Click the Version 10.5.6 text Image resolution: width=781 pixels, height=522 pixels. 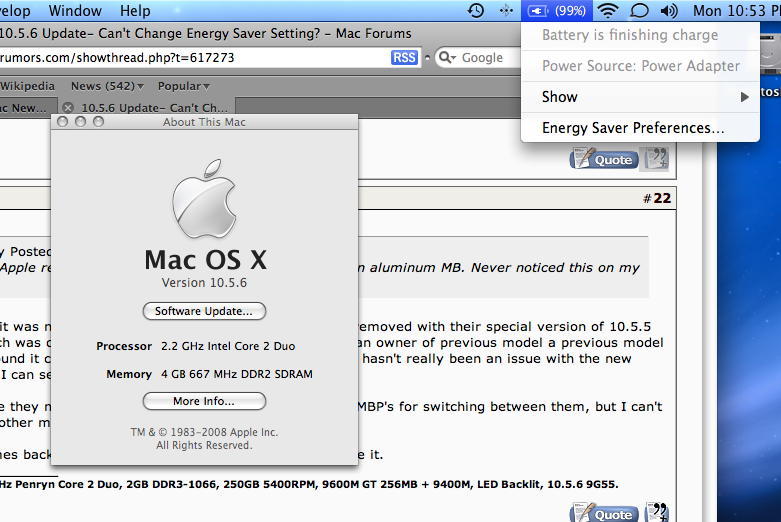[x=204, y=283]
